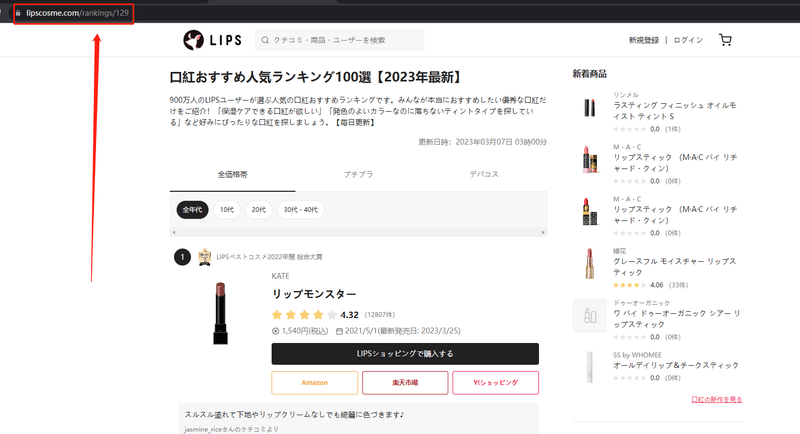Open the 口紅の新作を見る link
Image resolution: width=800 pixels, height=434 pixels.
[x=717, y=399]
